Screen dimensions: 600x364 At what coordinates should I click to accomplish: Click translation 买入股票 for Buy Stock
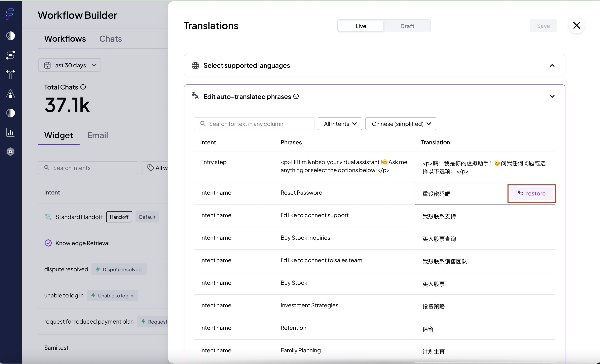tap(434, 284)
